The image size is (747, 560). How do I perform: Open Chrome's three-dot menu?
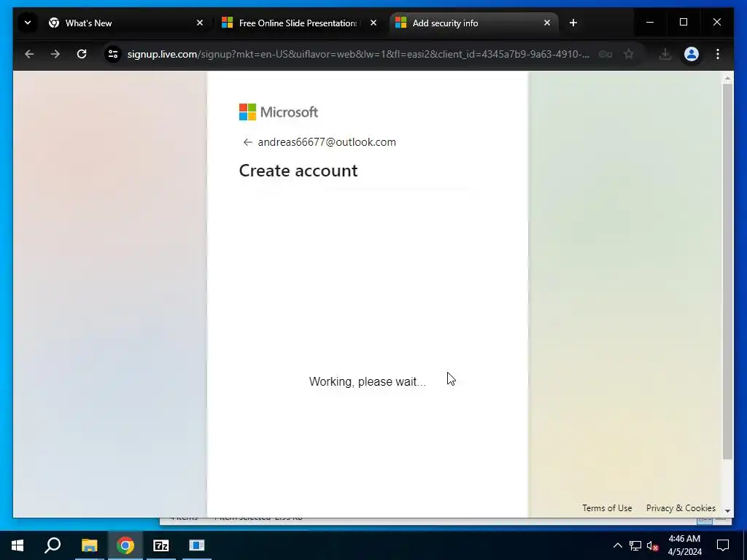pyautogui.click(x=718, y=54)
